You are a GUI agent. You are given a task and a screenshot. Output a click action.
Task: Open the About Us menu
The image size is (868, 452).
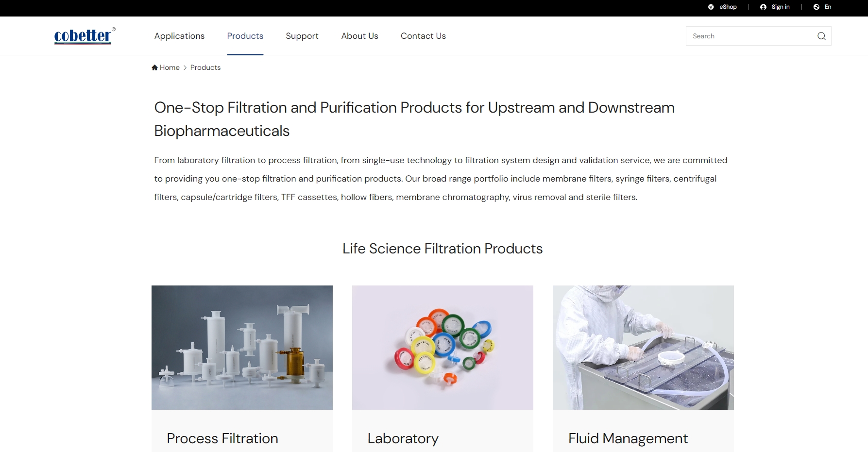[x=359, y=36]
